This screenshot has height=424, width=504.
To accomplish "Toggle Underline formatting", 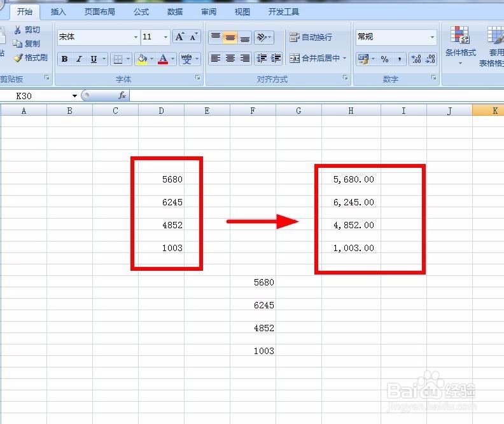I will 94,59.
